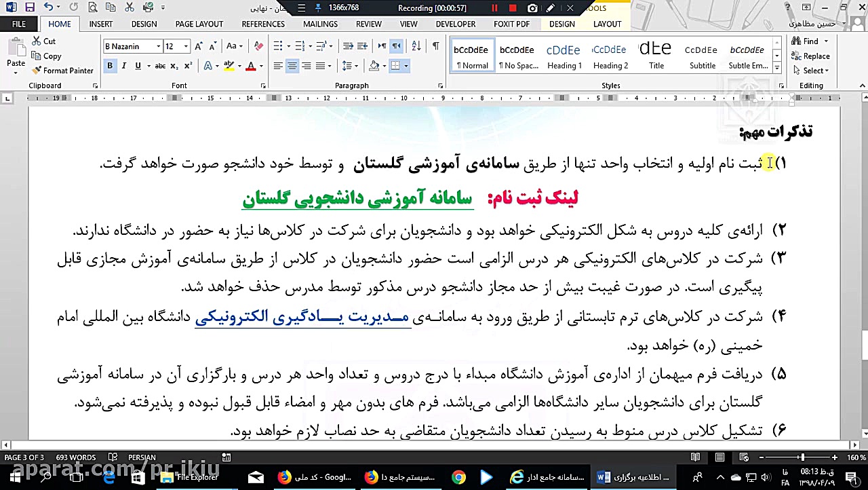868x490 pixels.
Task: Expand the numbering list dropdown
Action: tap(309, 46)
